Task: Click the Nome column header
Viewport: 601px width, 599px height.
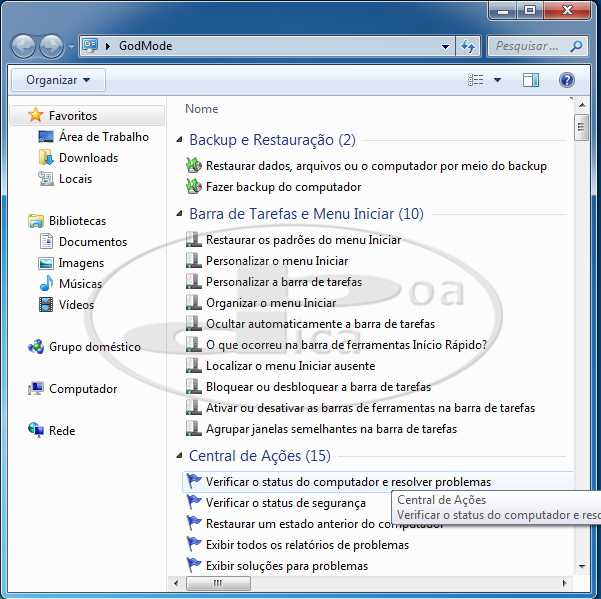Action: [x=202, y=109]
